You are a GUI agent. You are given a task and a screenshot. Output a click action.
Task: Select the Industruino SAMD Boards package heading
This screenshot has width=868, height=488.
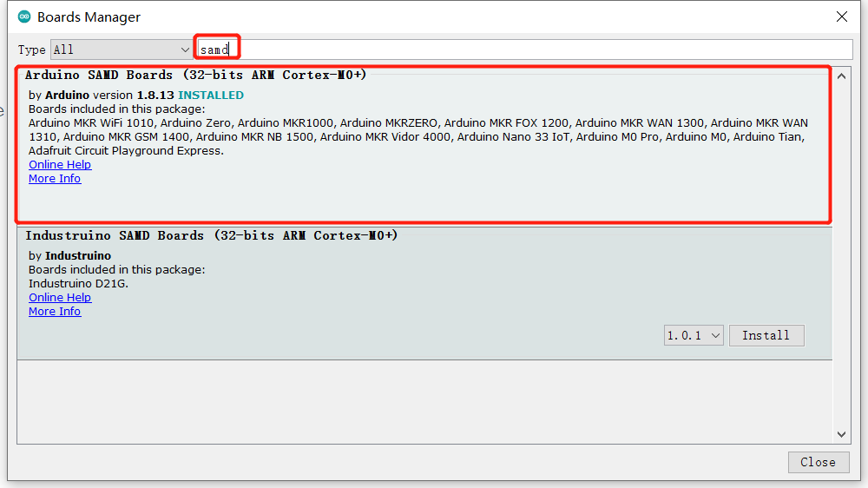point(211,235)
